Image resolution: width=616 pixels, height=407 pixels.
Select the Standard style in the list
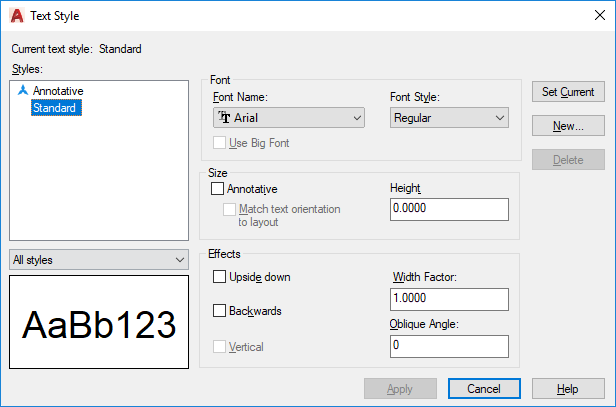point(56,108)
